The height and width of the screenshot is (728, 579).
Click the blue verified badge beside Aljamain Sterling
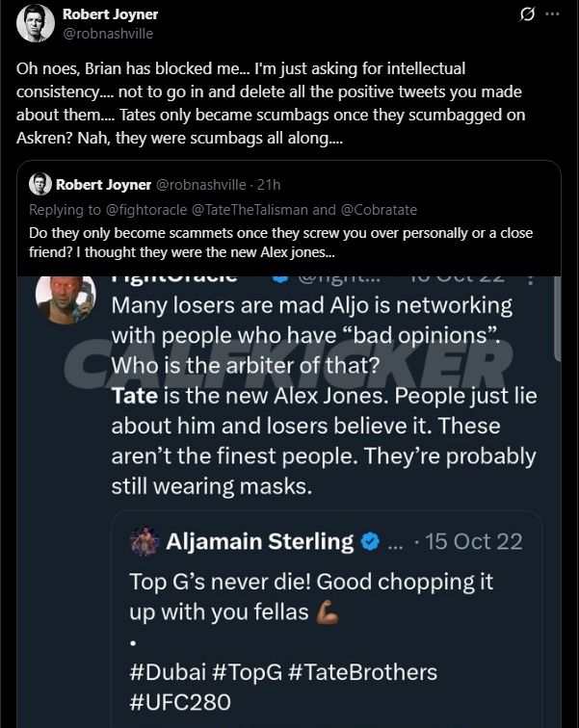click(x=369, y=542)
